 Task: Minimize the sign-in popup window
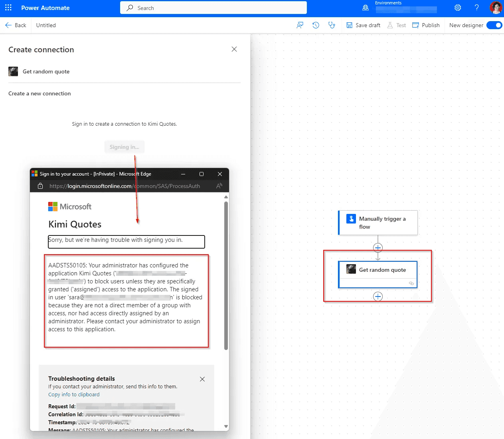coord(183,174)
